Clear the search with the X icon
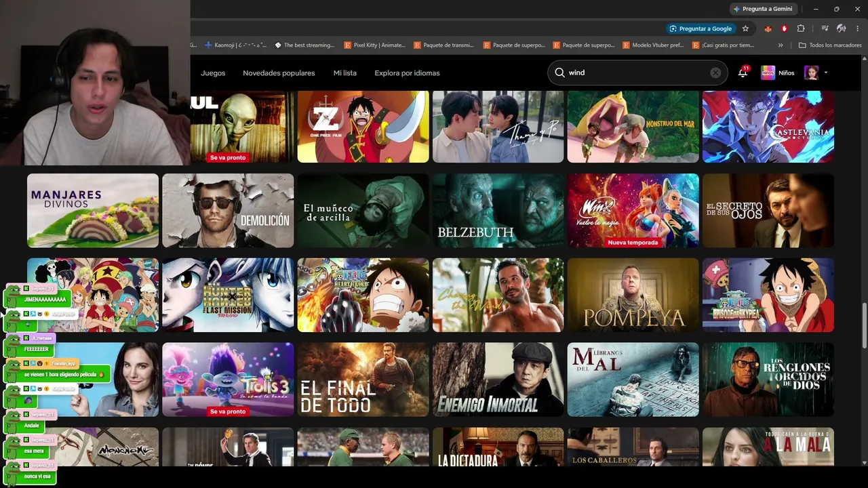The height and width of the screenshot is (488, 868). click(x=715, y=73)
